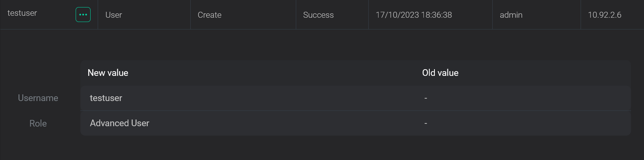The image size is (644, 160).
Task: Select the testuser name in the log row
Action: (x=22, y=13)
